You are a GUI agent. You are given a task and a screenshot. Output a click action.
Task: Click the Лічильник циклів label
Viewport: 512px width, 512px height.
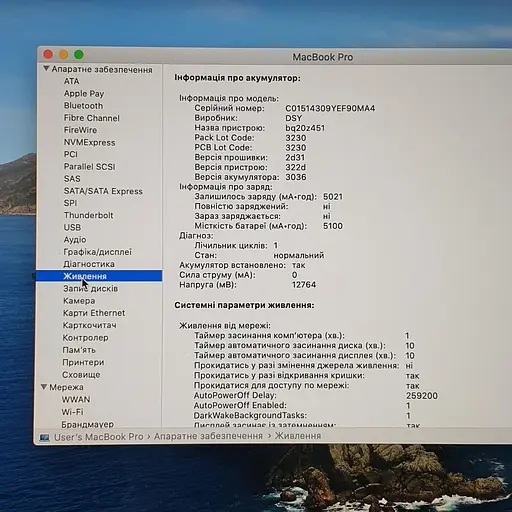(x=231, y=246)
